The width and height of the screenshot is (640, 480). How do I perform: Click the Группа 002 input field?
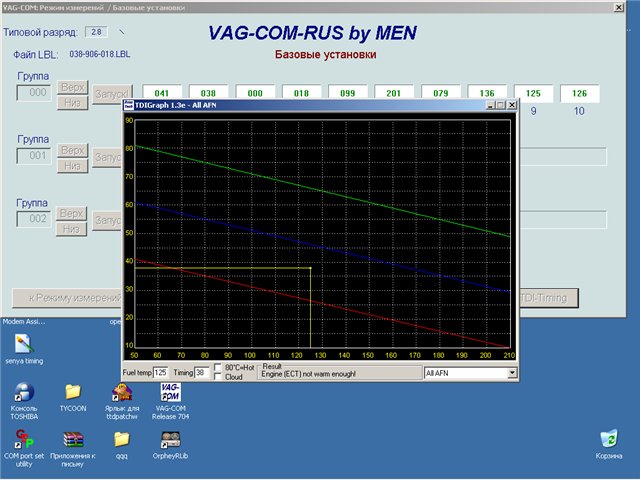point(34,219)
